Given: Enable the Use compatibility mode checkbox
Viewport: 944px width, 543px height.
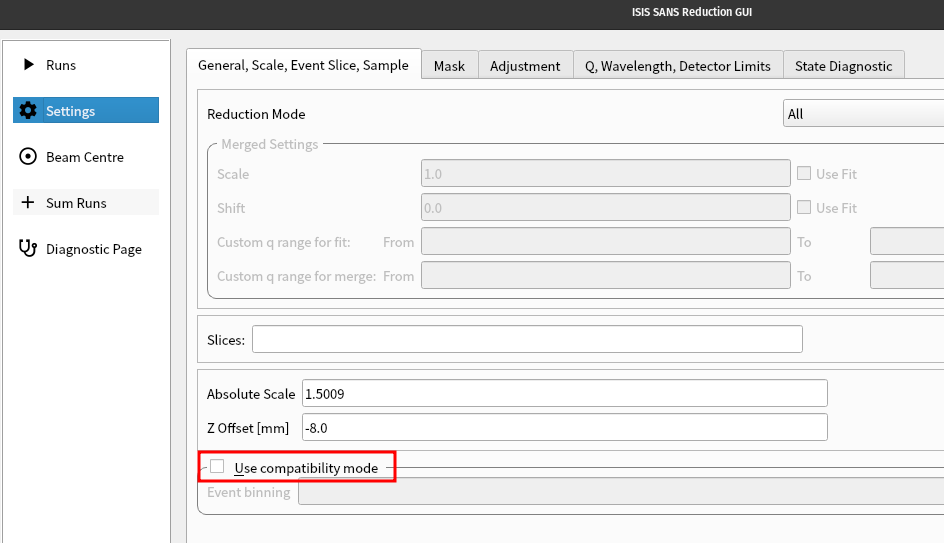Looking at the screenshot, I should click(x=217, y=467).
